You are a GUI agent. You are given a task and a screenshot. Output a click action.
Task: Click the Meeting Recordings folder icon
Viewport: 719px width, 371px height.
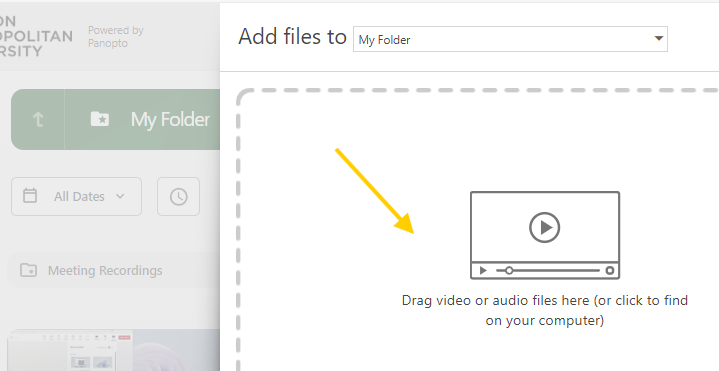28,270
